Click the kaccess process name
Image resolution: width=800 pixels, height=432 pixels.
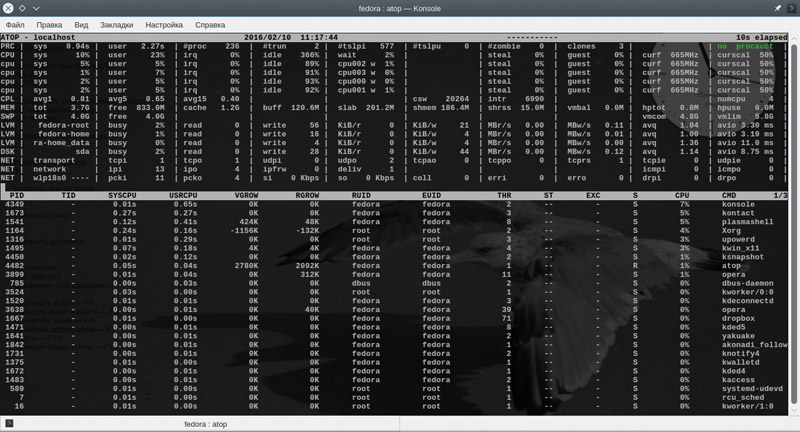pyautogui.click(x=738, y=379)
